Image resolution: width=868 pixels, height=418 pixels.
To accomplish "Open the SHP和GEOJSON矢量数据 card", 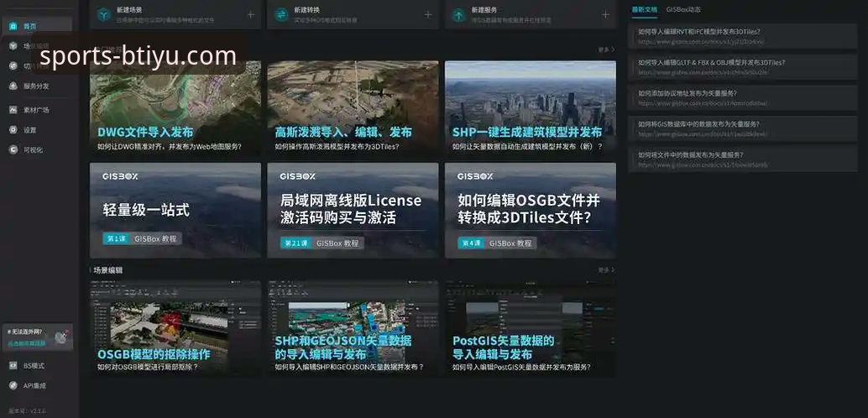I will pos(353,329).
